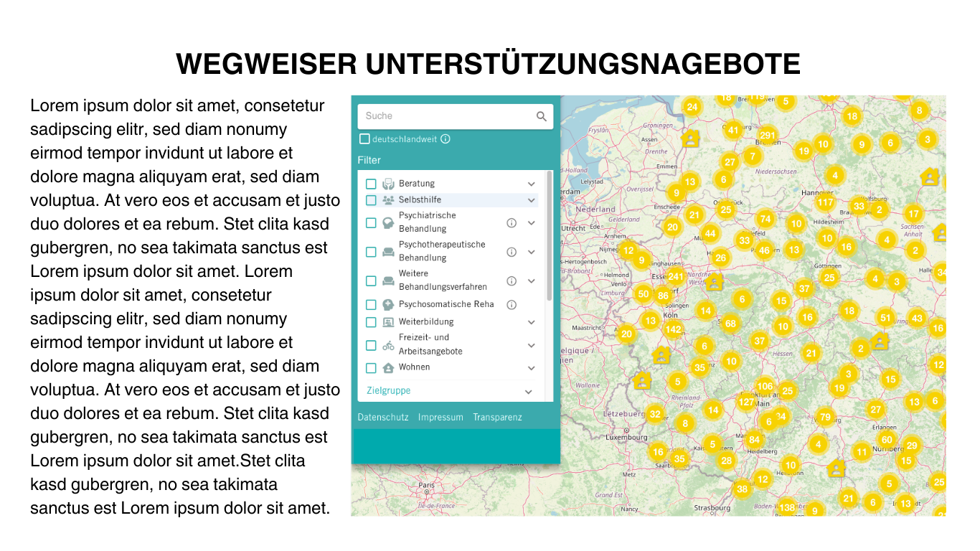Image resolution: width=980 pixels, height=551 pixels.
Task: Click info icon for Psychosomatische Reha
Action: pos(512,304)
